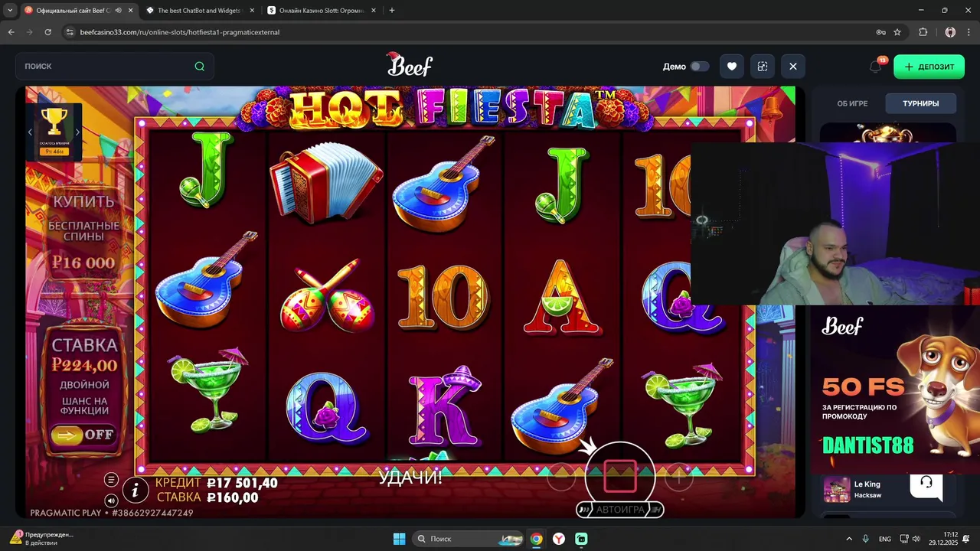Mute the slot game sound speaker icon
Image resolution: width=980 pixels, height=551 pixels.
coord(111,500)
